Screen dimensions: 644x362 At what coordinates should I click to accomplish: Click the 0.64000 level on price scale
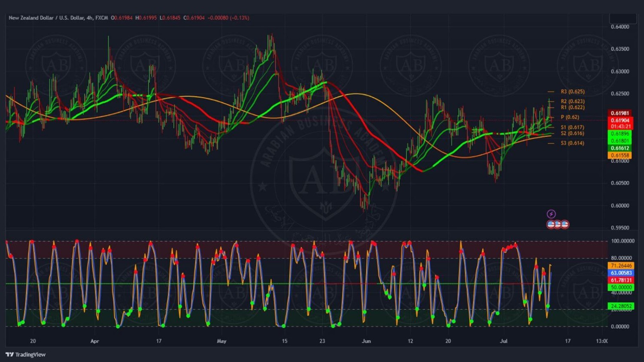click(x=620, y=27)
